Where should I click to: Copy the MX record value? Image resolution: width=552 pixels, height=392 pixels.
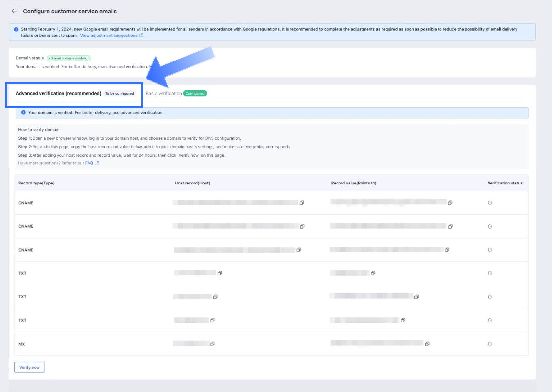427,344
